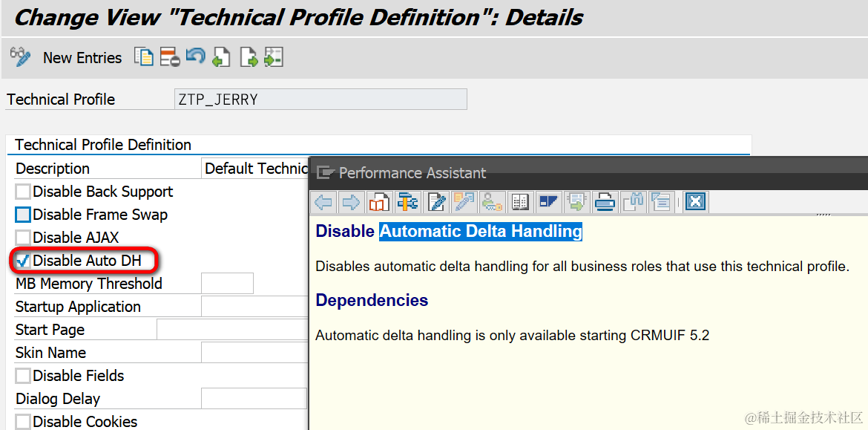Toggle display/change mode glasses-pencil icon

pos(21,57)
